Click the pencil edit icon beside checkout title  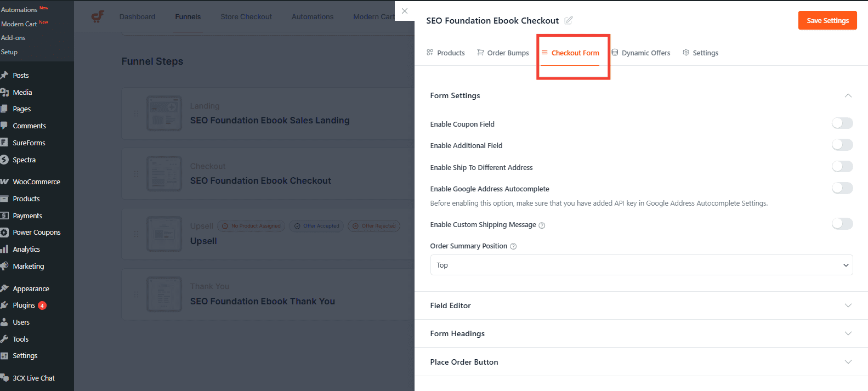tap(568, 20)
